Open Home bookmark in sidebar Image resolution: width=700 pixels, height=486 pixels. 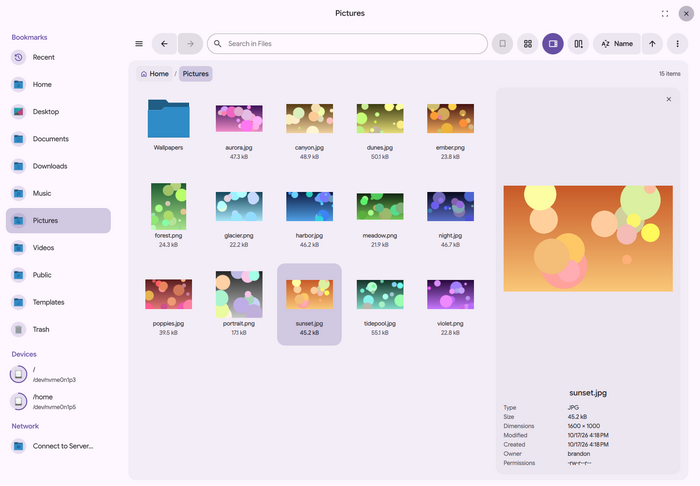tap(58, 84)
